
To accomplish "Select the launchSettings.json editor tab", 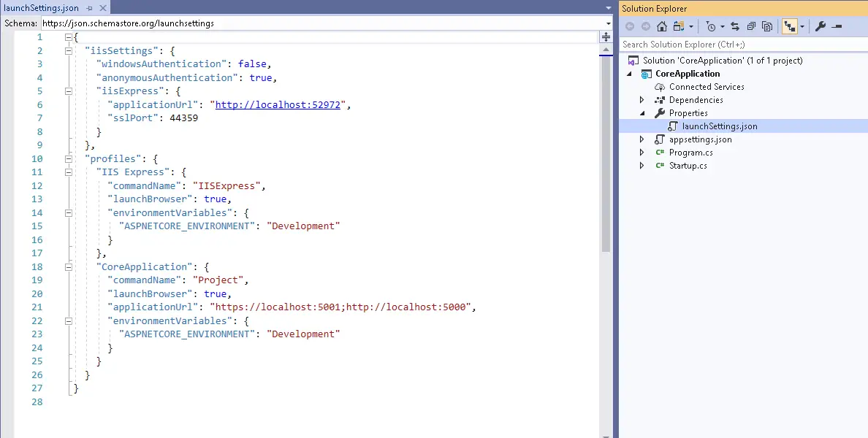I will click(x=41, y=8).
